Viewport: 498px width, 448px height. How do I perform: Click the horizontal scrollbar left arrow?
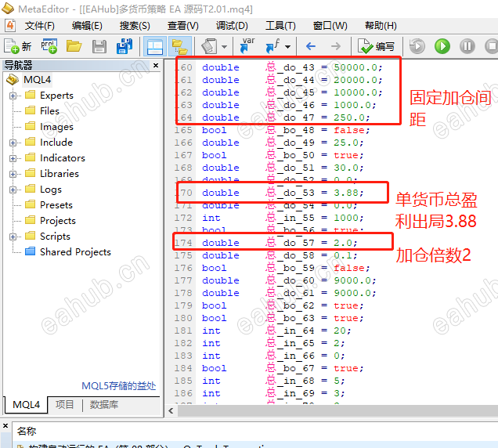171,411
